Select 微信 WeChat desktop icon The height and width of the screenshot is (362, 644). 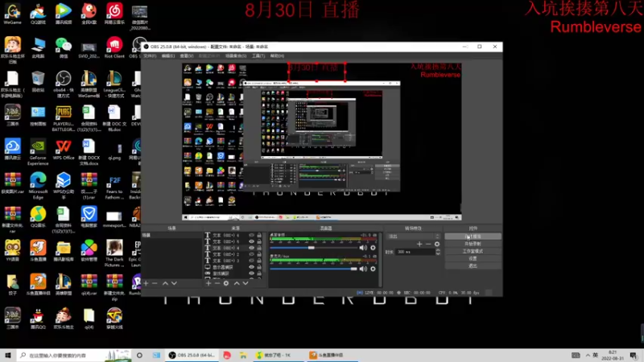[x=64, y=47]
